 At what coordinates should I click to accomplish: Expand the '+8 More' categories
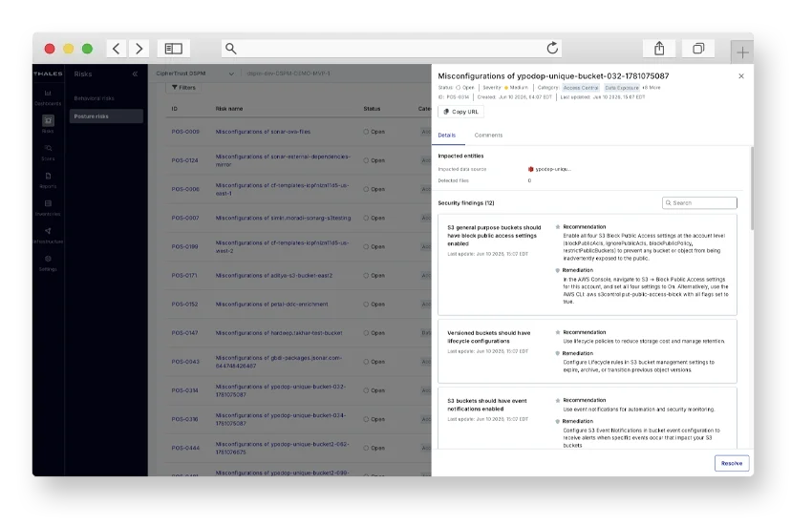tap(652, 88)
